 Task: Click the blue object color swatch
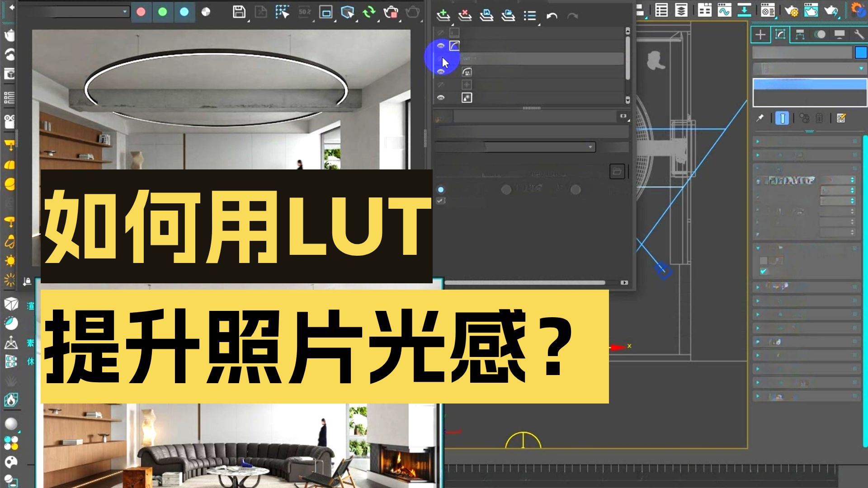coord(861,53)
